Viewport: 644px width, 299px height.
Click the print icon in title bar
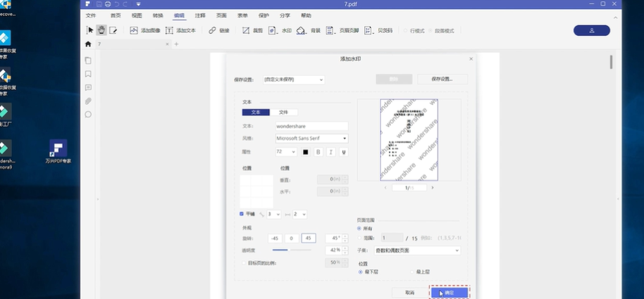pyautogui.click(x=108, y=4)
